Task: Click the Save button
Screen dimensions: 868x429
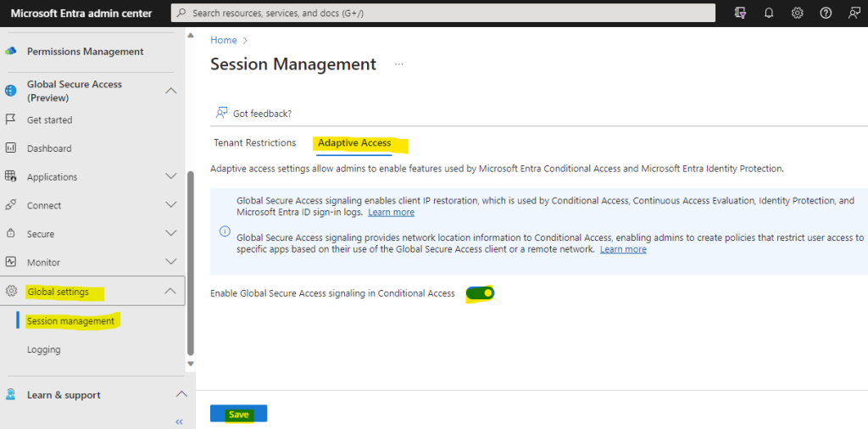Action: (238, 414)
